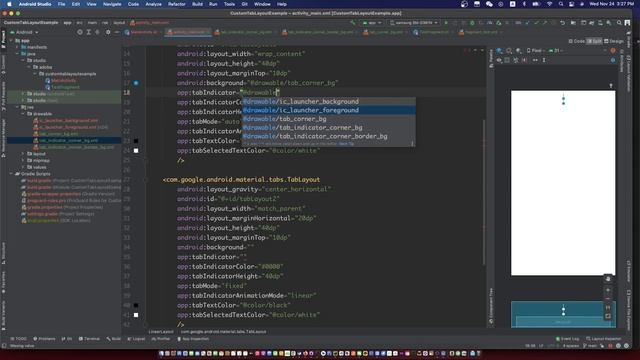Select tab_indicator_corner_bg.xml in project tree

69,140
